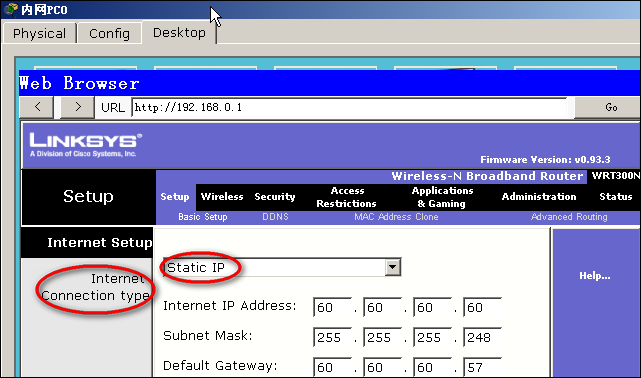Open the Wireless router menu tab
641x378 pixels.
coord(222,197)
